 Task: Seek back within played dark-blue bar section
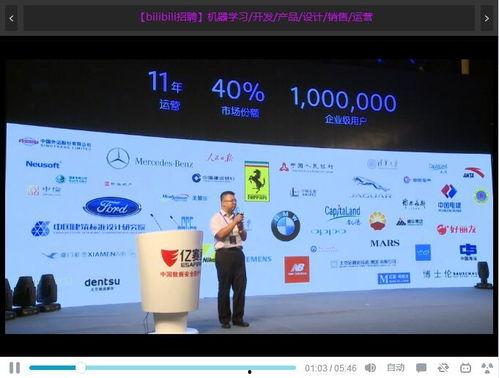52,368
